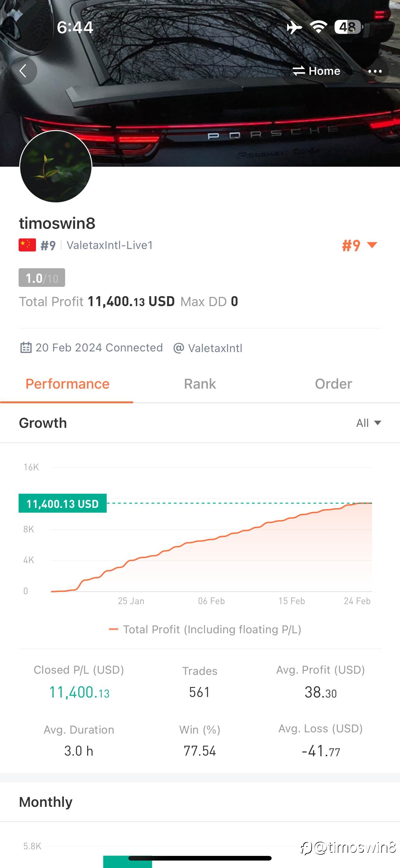The height and width of the screenshot is (868, 400).
Task: Switch to the Order tab
Action: pos(333,384)
